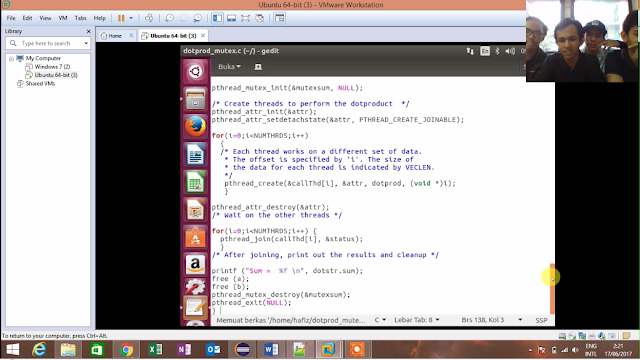Click the gedit vertical scrollbar handle
The height and width of the screenshot is (360, 640).
click(552, 289)
